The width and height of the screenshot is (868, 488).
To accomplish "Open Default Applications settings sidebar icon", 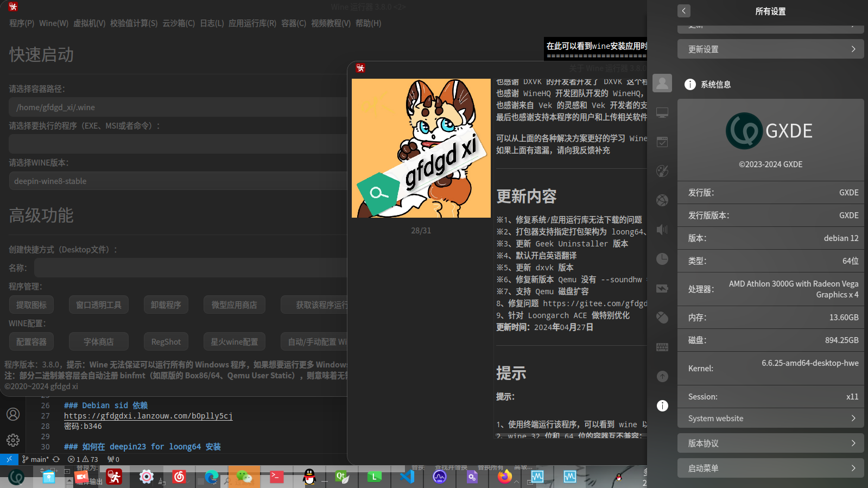I will click(x=662, y=142).
